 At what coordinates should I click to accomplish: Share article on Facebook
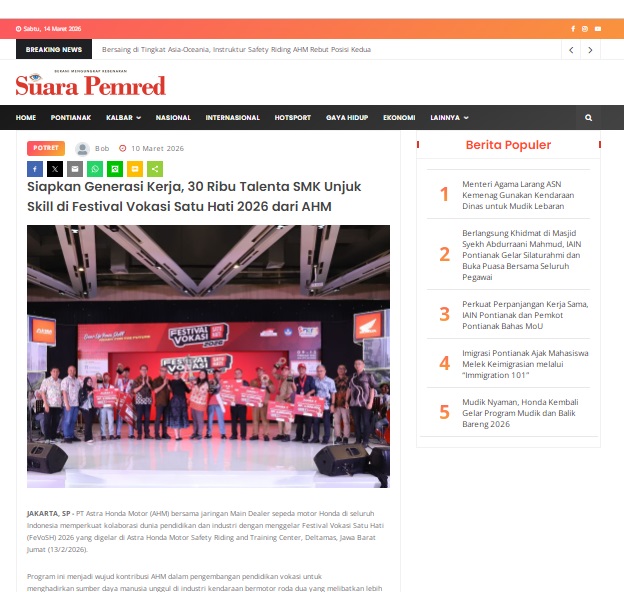point(35,169)
